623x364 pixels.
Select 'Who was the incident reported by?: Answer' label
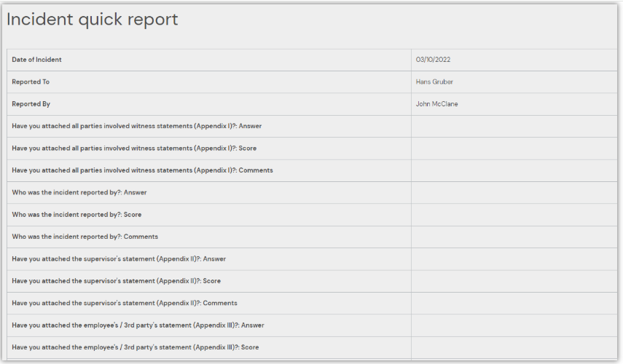[x=79, y=193]
